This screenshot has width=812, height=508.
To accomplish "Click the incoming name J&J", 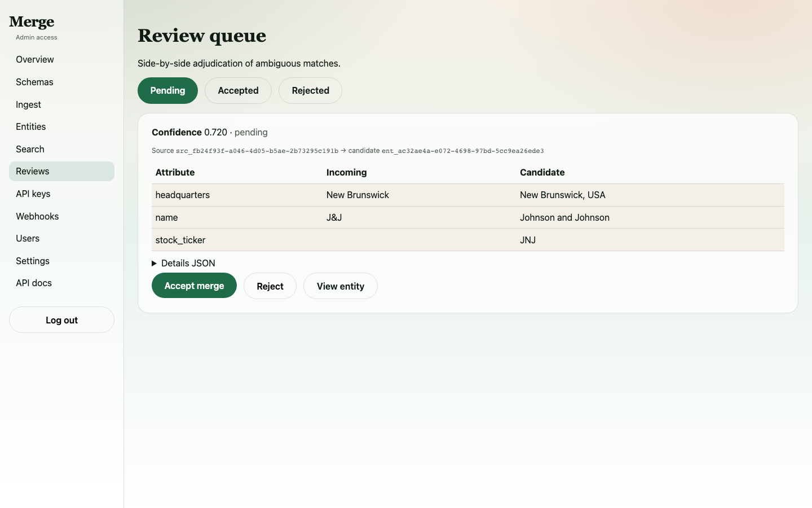I will pos(334,217).
